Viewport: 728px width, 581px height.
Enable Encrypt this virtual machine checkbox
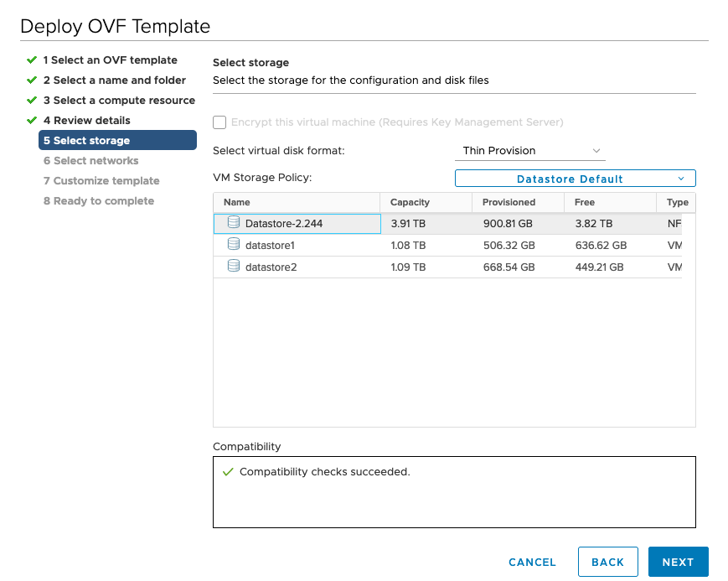tap(219, 122)
